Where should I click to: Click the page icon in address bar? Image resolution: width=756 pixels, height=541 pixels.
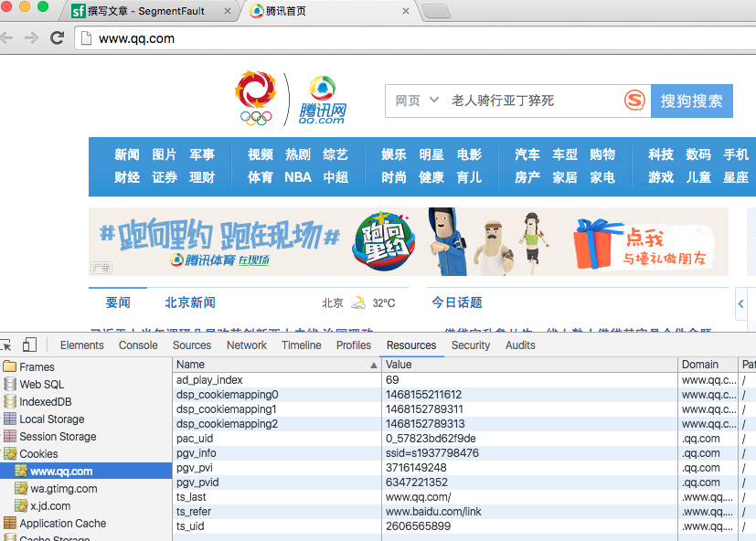point(86,38)
